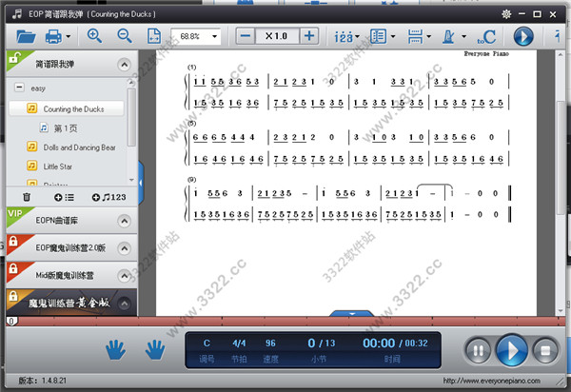
Task: Pause playback with the pause button
Action: pos(478,350)
